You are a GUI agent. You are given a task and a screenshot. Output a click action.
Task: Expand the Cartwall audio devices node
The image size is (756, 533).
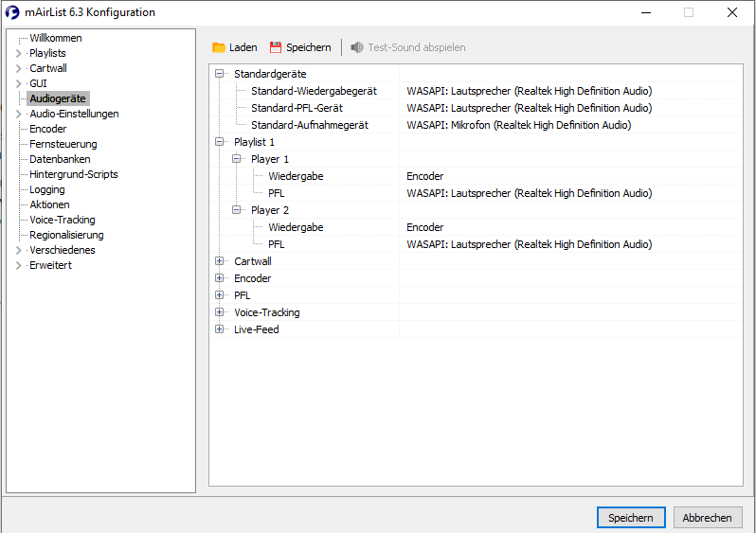point(220,261)
